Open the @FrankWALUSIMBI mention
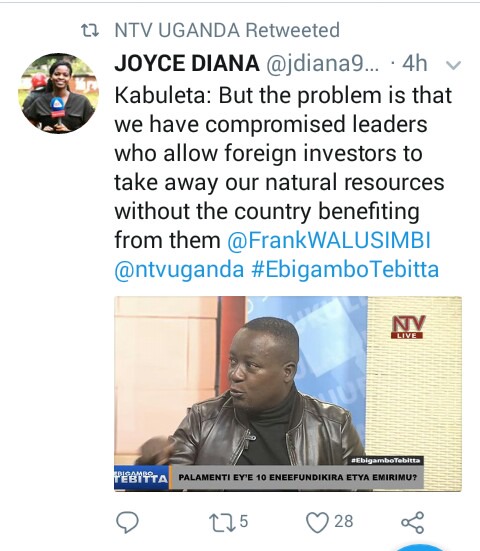Screen dimensions: 480x551 tap(329, 240)
